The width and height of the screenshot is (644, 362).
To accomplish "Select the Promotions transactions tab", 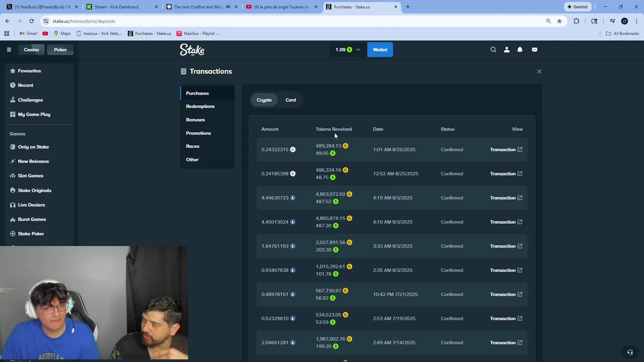I will coord(207,133).
